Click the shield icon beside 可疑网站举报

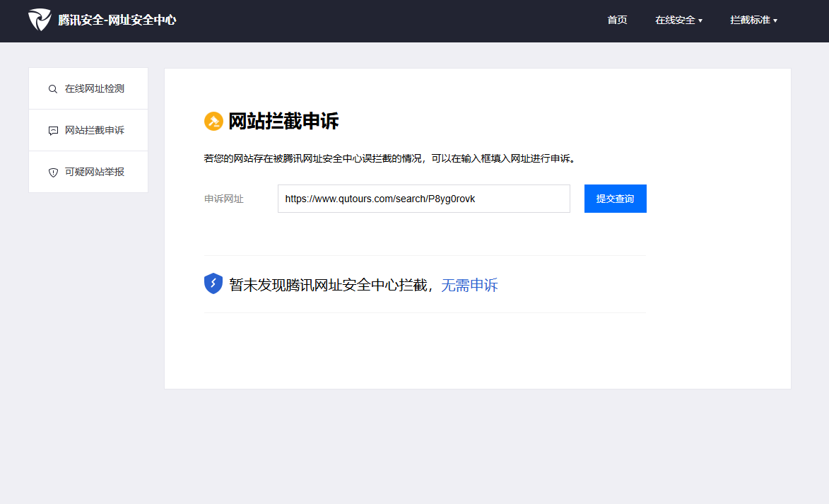pos(53,172)
